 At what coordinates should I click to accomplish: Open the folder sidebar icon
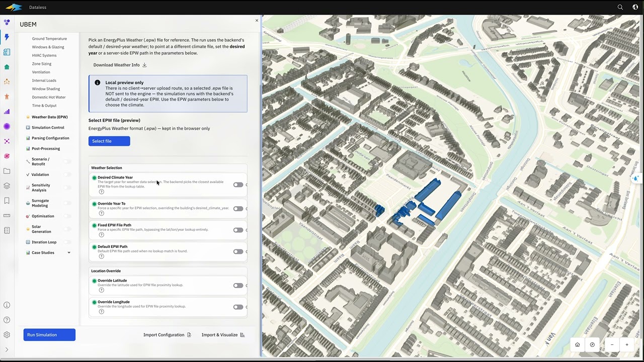7,171
